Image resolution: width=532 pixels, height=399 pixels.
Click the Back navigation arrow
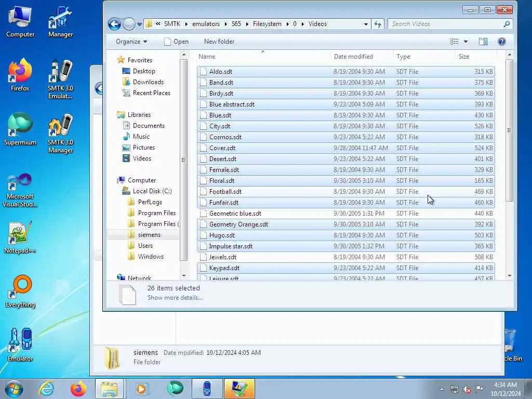coord(114,24)
